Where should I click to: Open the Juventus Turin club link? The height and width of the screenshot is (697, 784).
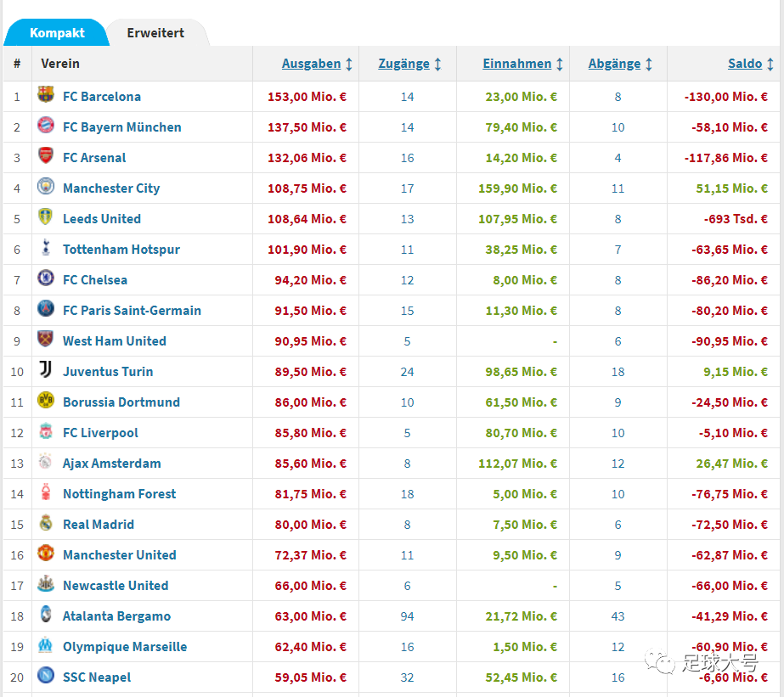(108, 371)
